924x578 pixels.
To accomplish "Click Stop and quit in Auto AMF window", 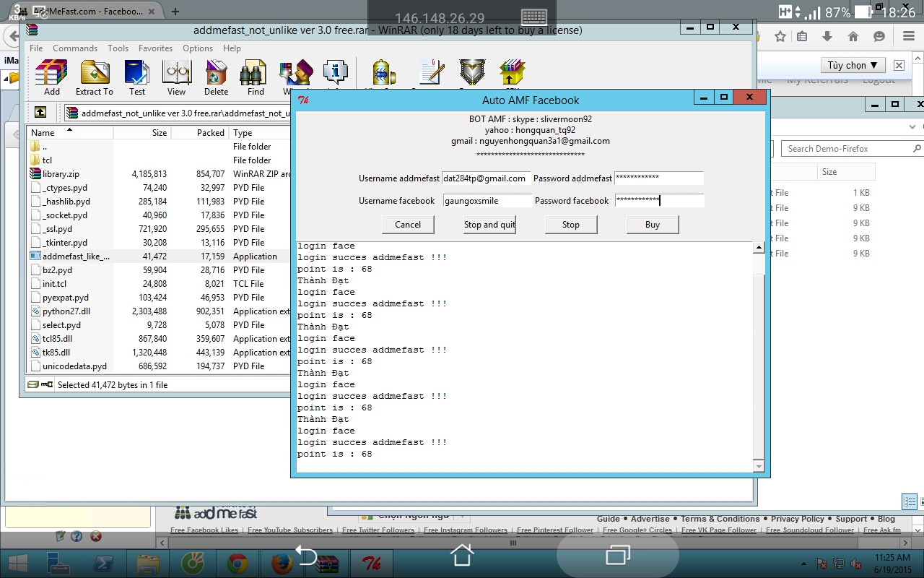I will [489, 224].
